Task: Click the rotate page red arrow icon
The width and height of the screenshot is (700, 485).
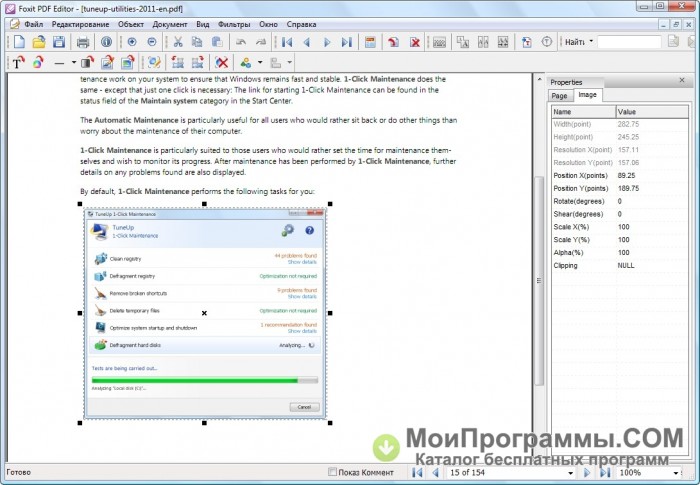Action: 393,42
